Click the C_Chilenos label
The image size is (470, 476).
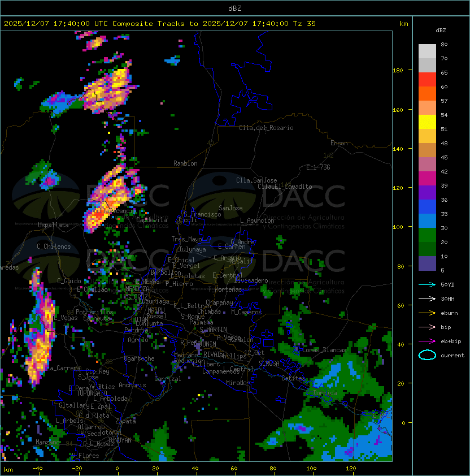54,246
